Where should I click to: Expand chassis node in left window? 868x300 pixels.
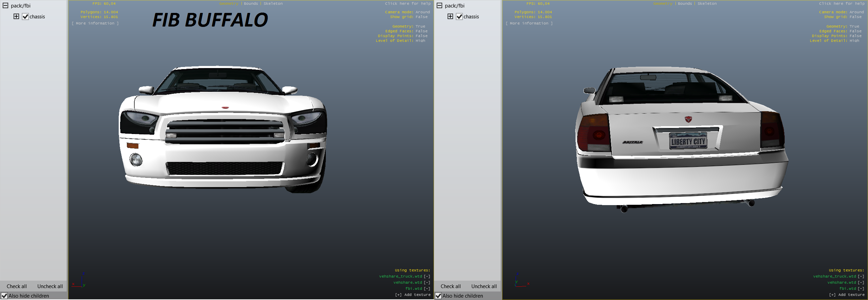16,16
